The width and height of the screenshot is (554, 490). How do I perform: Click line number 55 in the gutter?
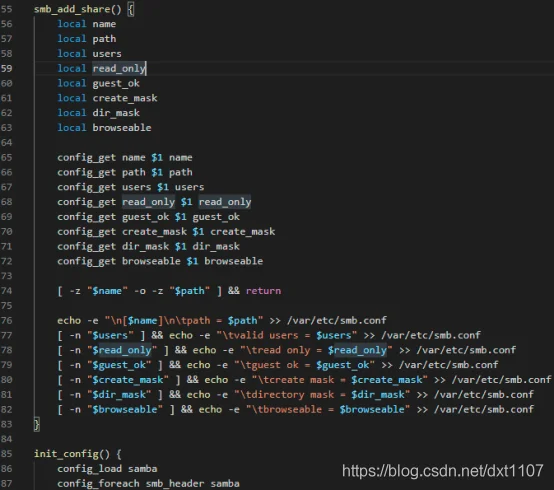(x=6, y=9)
